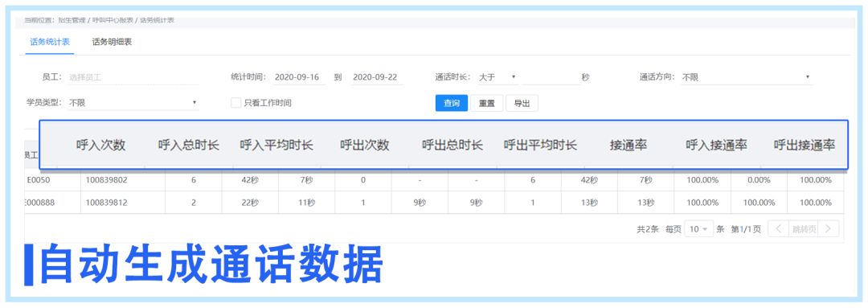Screen dimensions: 868x308
Task: Open 通话时长 大于 comparison dropdown
Action: 497,77
